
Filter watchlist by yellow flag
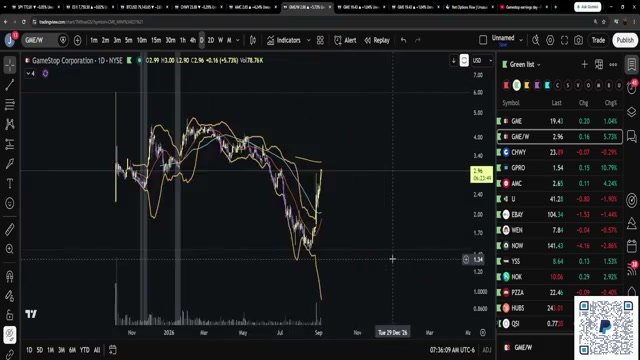coord(527,85)
